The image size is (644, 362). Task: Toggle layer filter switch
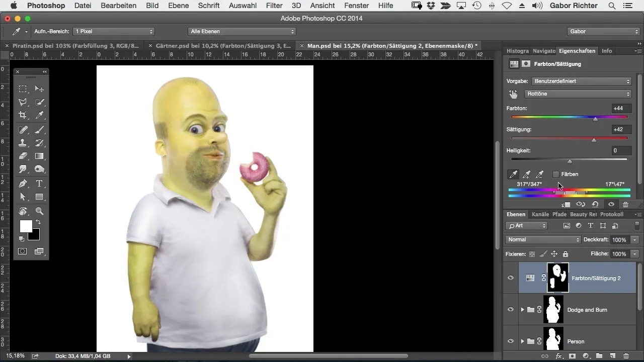pos(637,226)
